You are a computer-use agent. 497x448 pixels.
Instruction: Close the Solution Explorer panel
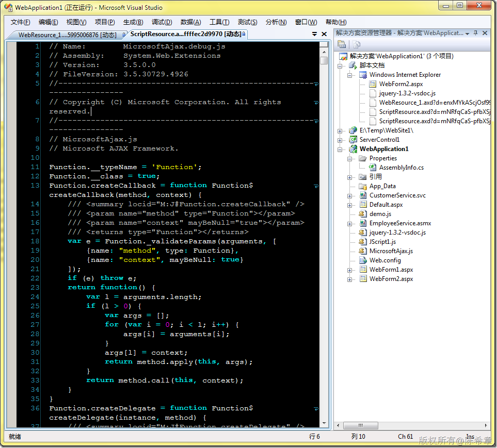pos(485,33)
